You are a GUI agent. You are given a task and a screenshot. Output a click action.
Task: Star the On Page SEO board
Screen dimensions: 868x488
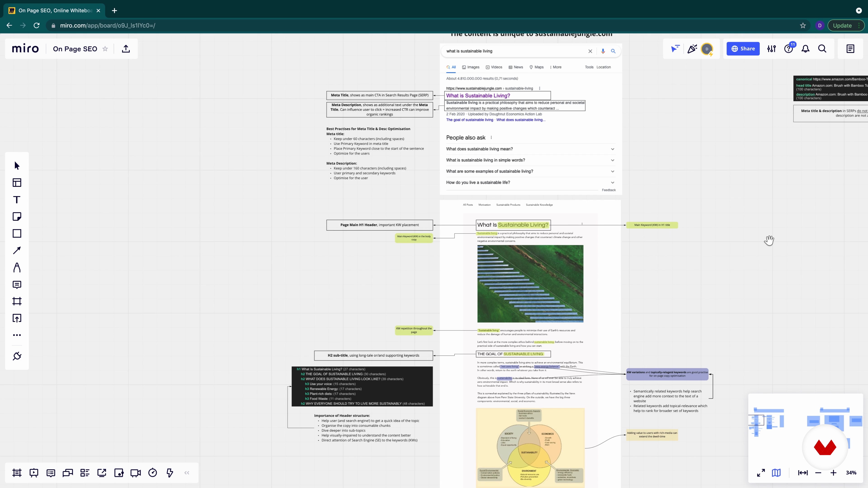[x=105, y=49]
